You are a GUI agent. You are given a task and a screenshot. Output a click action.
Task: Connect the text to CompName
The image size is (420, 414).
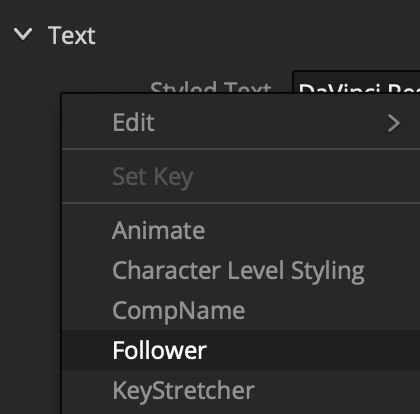point(241,310)
